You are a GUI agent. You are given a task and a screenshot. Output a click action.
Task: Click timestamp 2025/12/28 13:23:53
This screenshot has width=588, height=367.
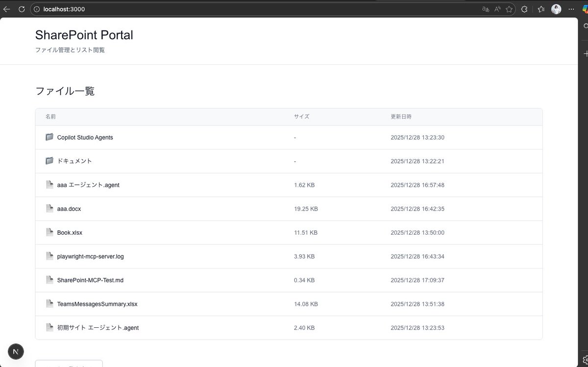click(417, 328)
